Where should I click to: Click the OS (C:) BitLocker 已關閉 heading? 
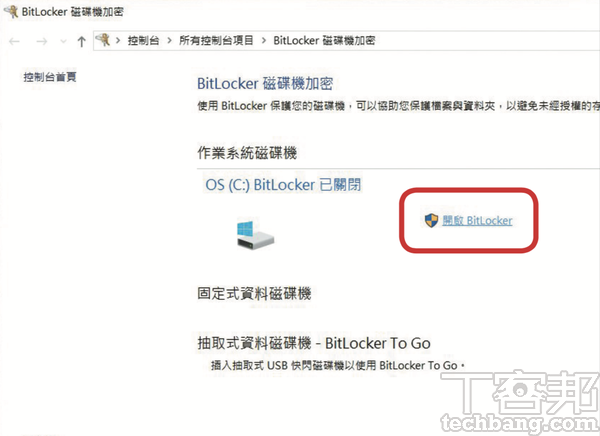pos(283,185)
